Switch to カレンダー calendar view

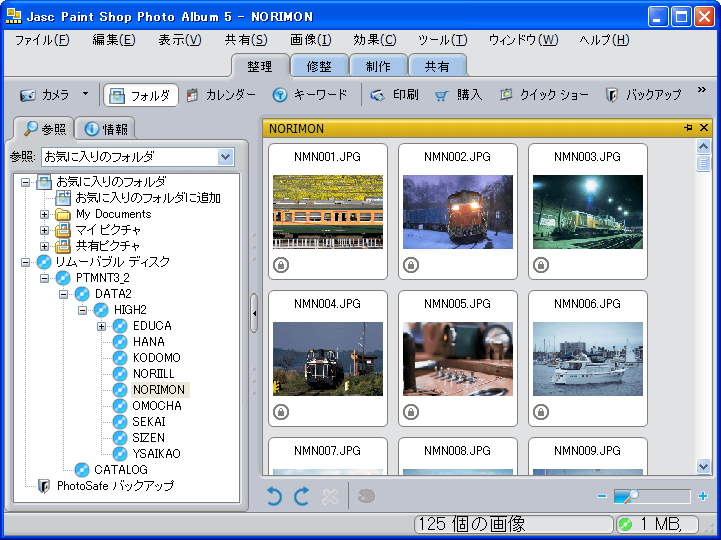coord(221,95)
